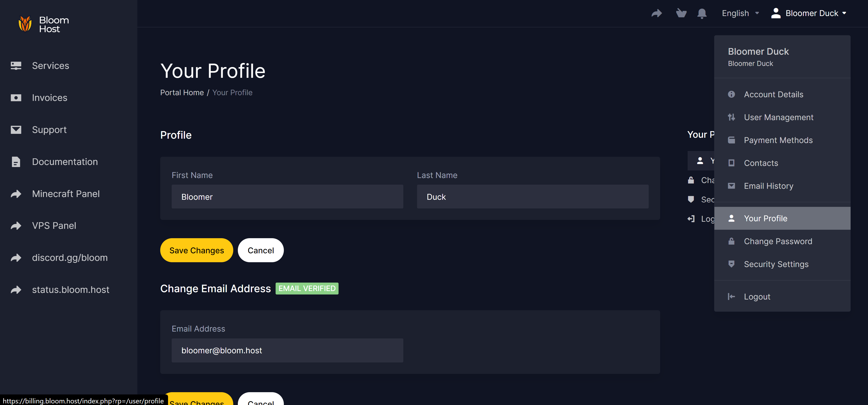Click the share arrow icon in header
This screenshot has width=868, height=405.
656,13
